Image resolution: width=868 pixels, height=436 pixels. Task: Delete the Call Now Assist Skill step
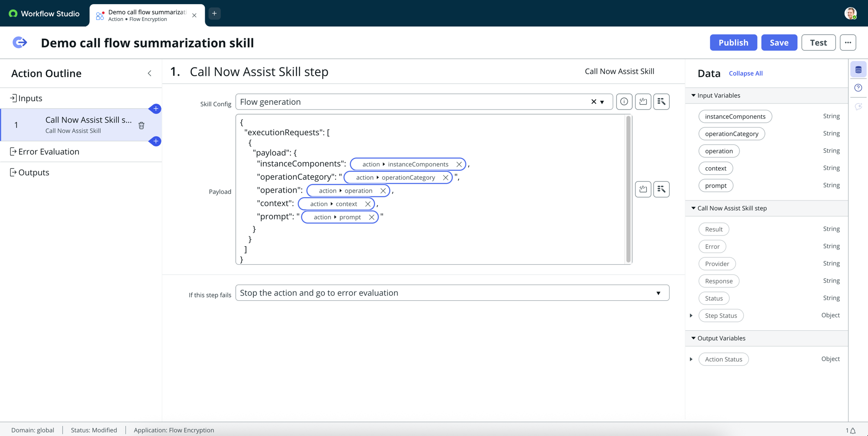[x=141, y=125]
